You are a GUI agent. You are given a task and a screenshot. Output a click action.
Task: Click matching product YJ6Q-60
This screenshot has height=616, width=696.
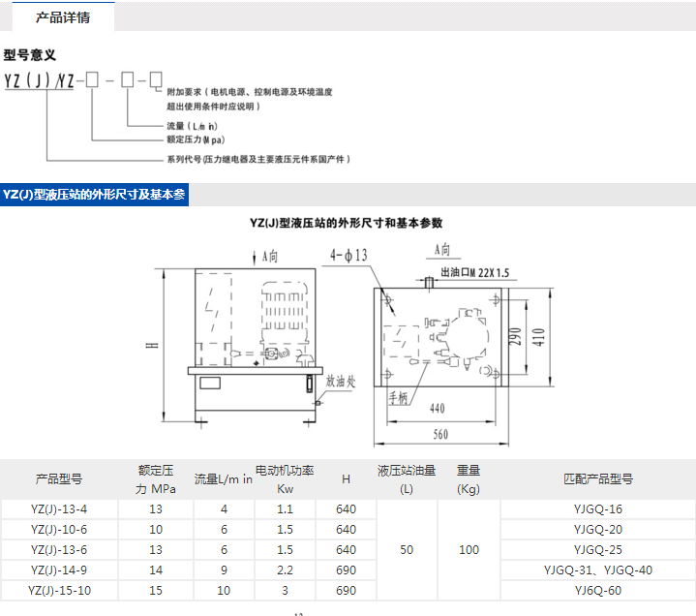597,590
